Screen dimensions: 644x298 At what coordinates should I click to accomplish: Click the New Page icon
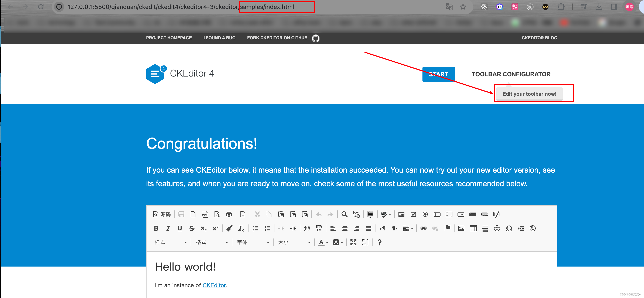193,214
